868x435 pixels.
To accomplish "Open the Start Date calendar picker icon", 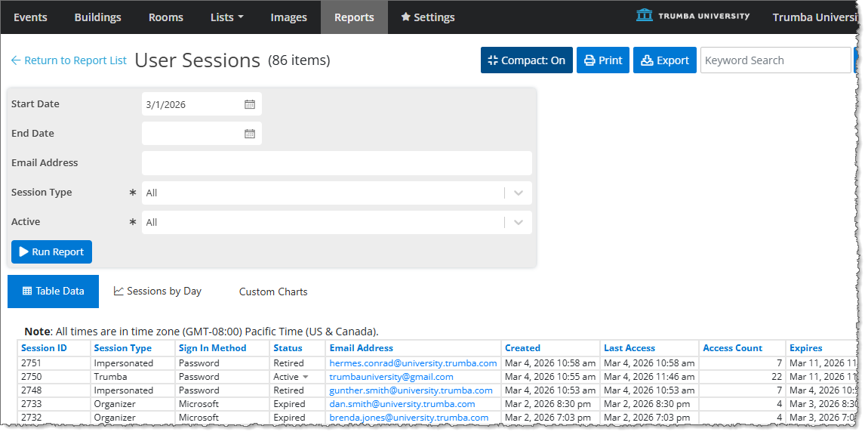I will click(x=250, y=104).
